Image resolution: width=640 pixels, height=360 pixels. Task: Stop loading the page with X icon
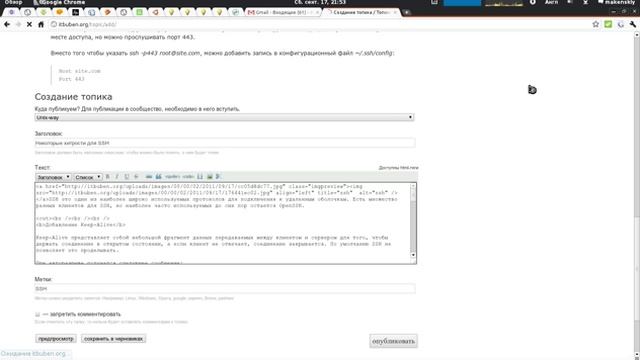29,24
